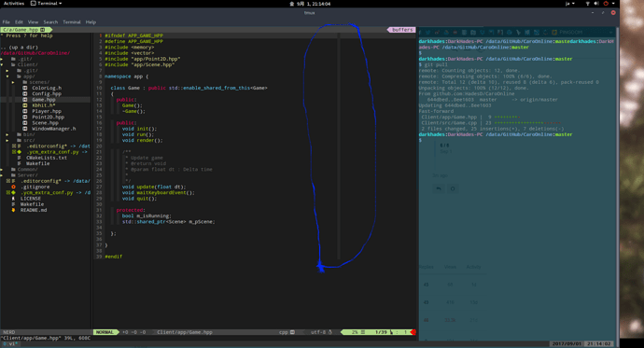Select Player.hpp in file tree
This screenshot has height=348, width=644.
pyautogui.click(x=47, y=111)
